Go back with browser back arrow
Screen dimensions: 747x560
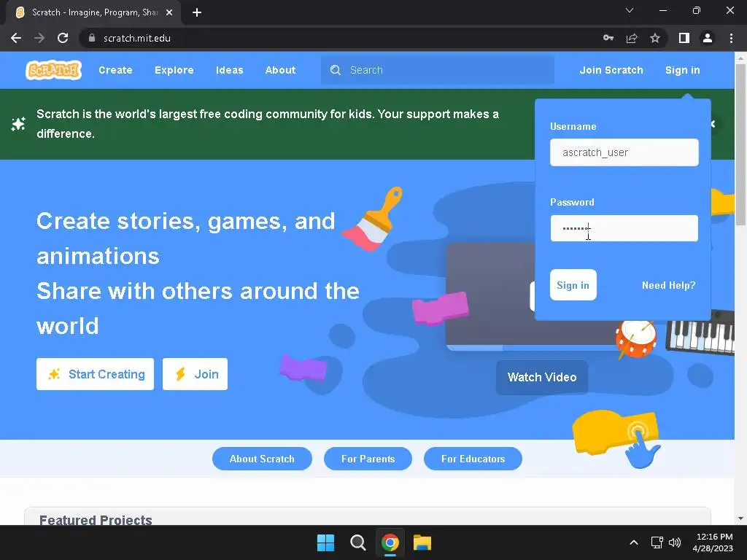pyautogui.click(x=16, y=38)
